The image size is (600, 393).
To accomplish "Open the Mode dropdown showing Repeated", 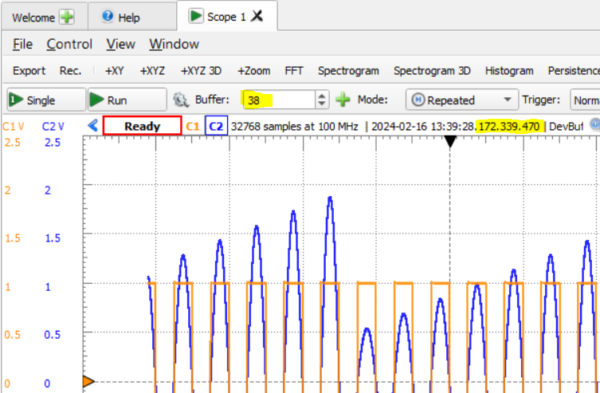I will tap(462, 100).
